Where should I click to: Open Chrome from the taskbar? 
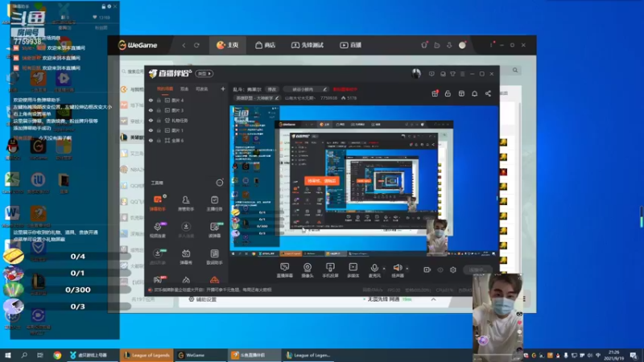(57, 355)
